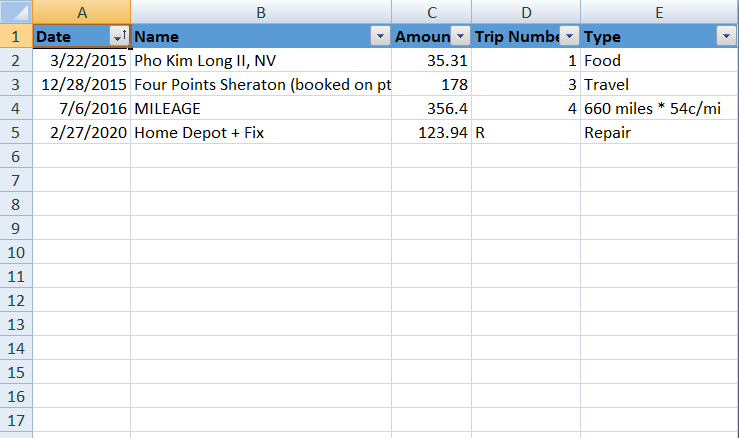Select the Repair type cell
The image size is (739, 438).
[x=659, y=133]
